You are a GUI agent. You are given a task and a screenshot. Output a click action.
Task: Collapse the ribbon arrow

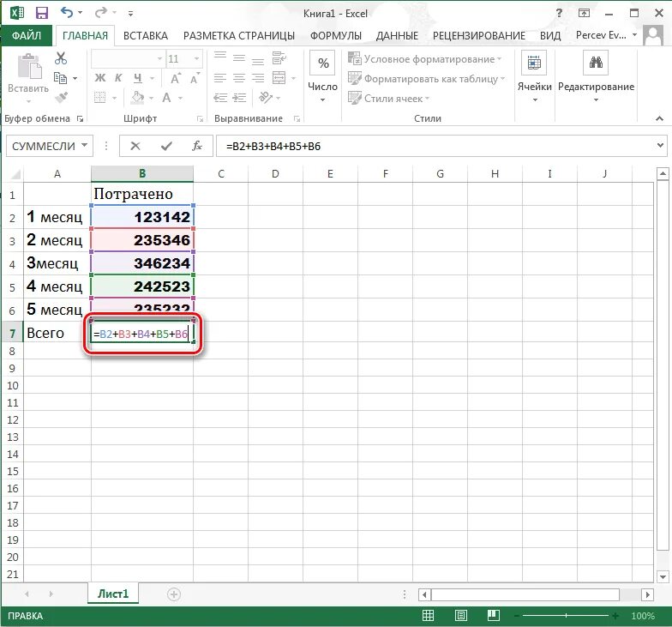click(659, 118)
